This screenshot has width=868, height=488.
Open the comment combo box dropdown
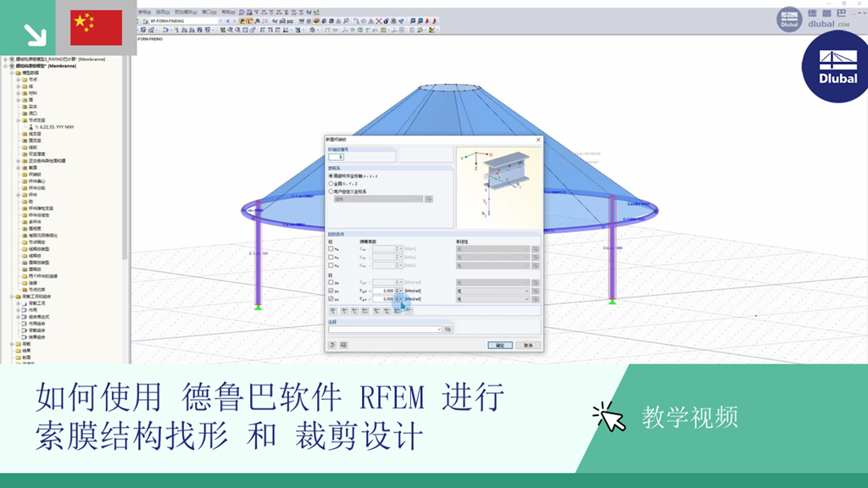click(x=439, y=330)
